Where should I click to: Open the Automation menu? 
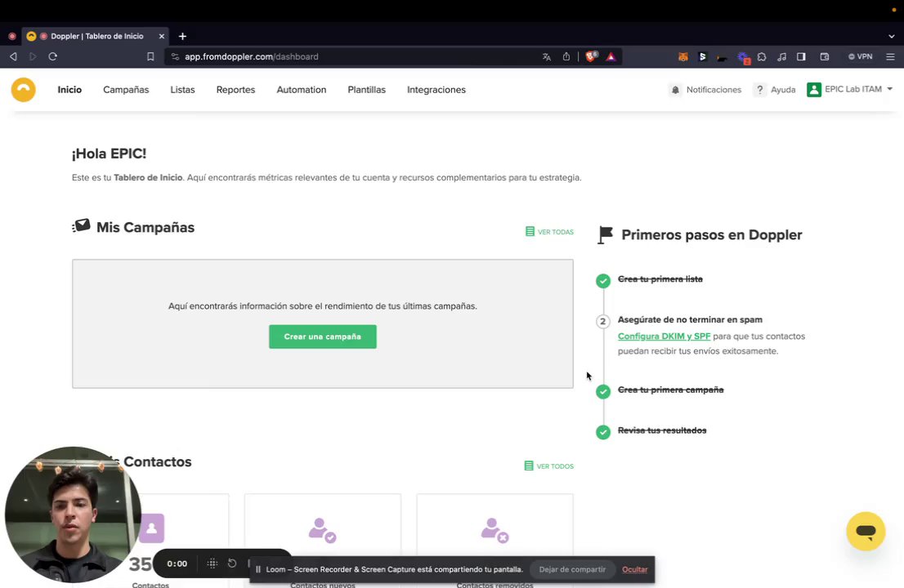(x=302, y=90)
